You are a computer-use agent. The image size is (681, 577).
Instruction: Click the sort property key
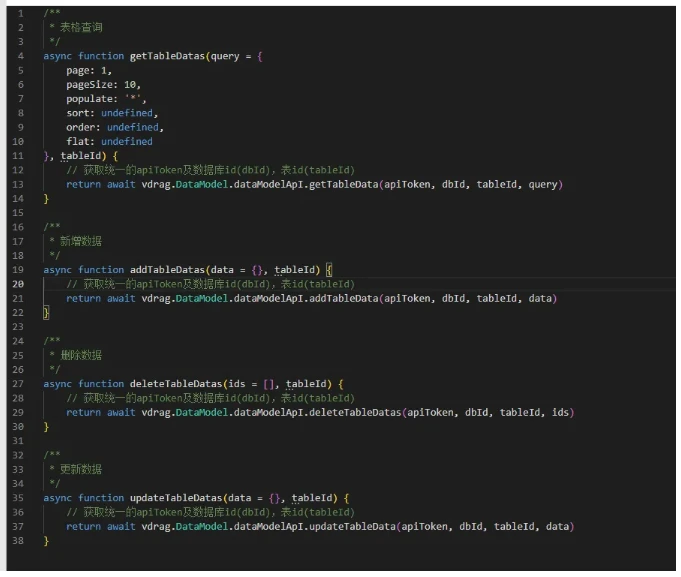pyautogui.click(x=78, y=113)
